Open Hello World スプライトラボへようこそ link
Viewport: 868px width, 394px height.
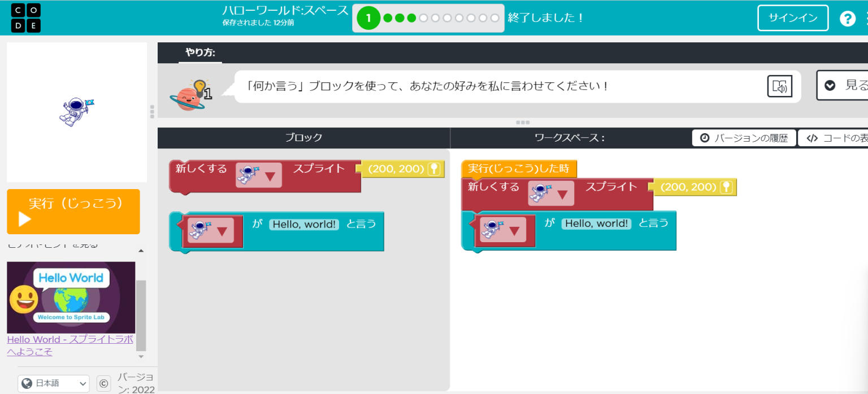(70, 345)
